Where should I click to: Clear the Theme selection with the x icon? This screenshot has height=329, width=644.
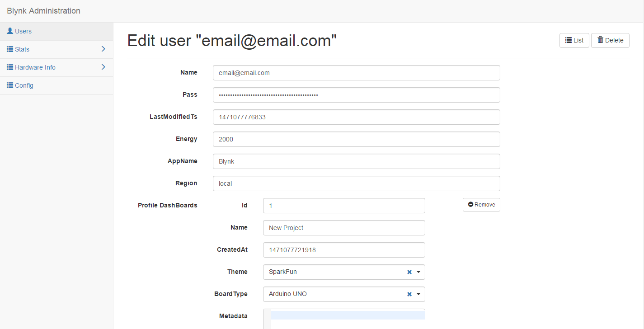coord(409,272)
